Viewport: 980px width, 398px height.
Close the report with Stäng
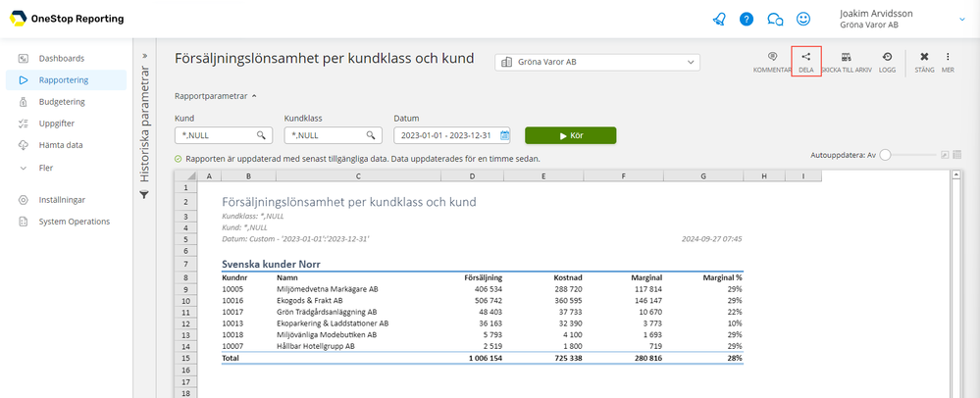tap(924, 62)
